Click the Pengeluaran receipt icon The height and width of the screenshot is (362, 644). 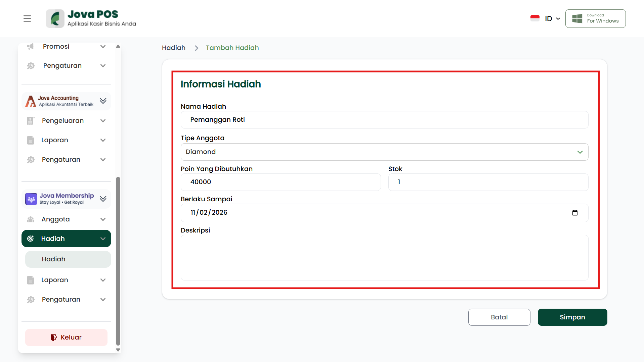[x=31, y=121]
